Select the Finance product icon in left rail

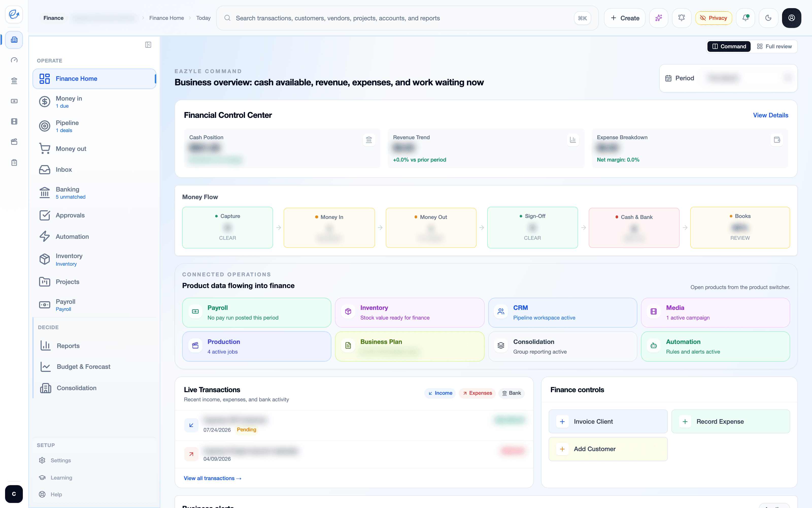[x=14, y=40]
